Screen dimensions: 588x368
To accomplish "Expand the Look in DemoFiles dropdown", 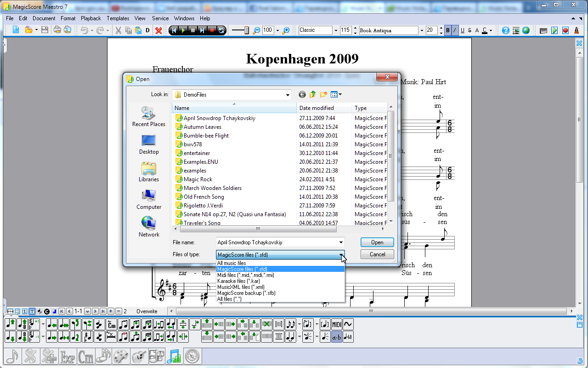I will click(x=288, y=95).
